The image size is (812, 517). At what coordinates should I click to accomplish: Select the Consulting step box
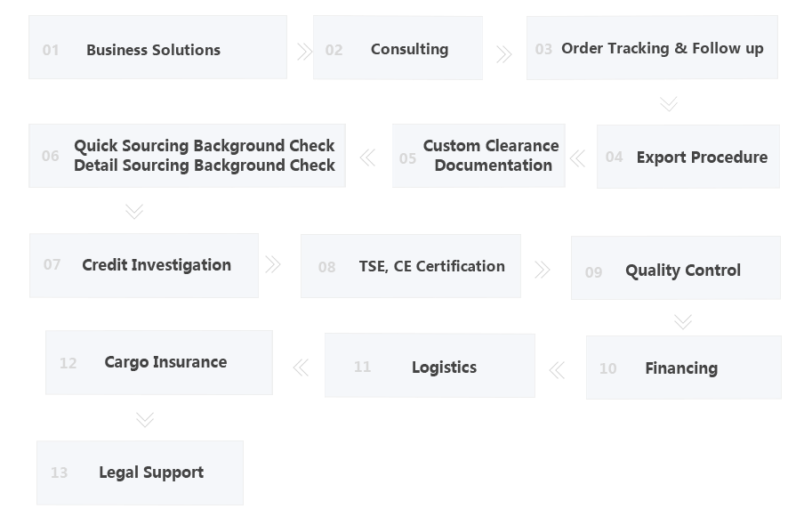pos(398,49)
